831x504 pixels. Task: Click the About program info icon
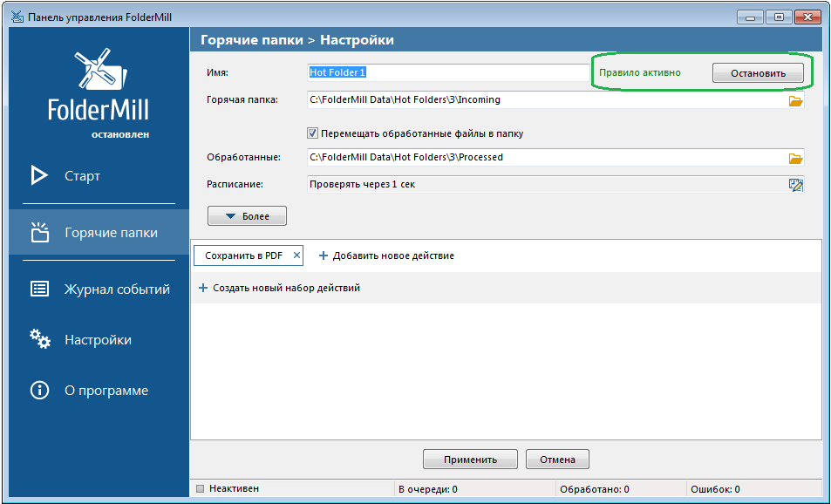(39, 391)
